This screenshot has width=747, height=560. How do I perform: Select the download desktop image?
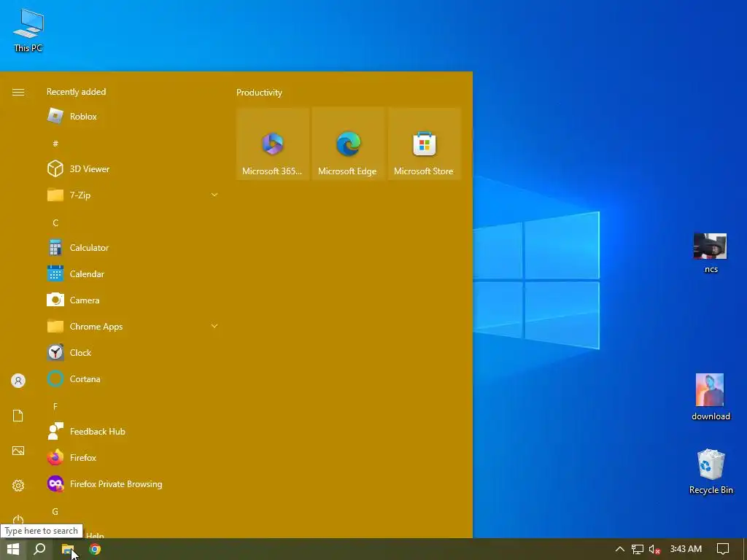711,397
